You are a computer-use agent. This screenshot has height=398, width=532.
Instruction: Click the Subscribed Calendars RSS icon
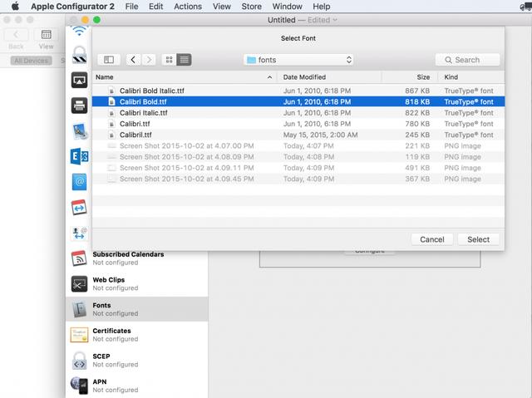79,258
